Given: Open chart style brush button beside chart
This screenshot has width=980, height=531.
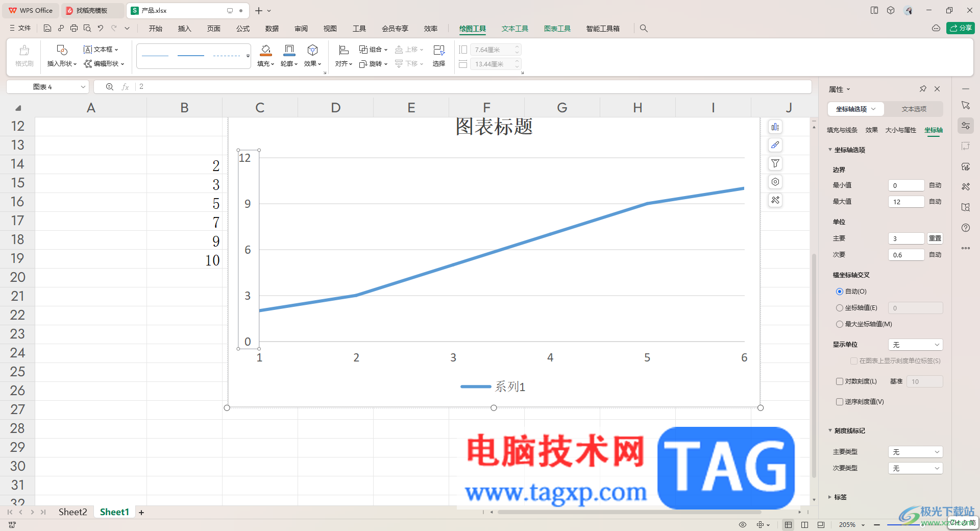Looking at the screenshot, I should pos(775,145).
